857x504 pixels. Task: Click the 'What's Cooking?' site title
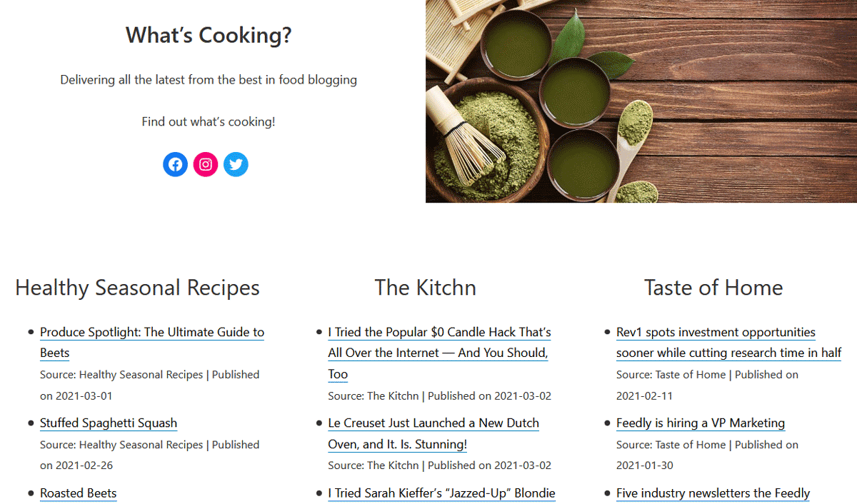(209, 35)
